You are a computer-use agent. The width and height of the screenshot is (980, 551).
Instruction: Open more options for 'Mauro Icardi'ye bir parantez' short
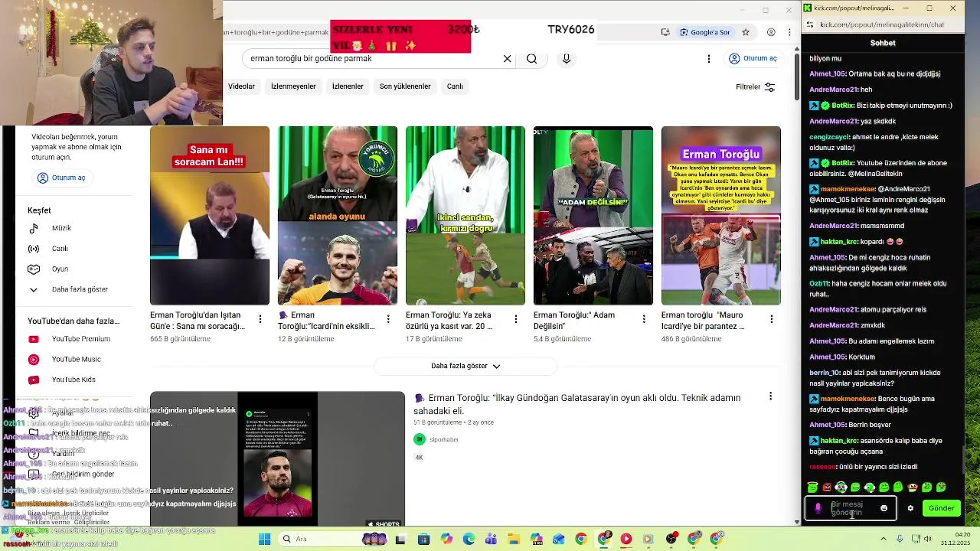tap(771, 319)
